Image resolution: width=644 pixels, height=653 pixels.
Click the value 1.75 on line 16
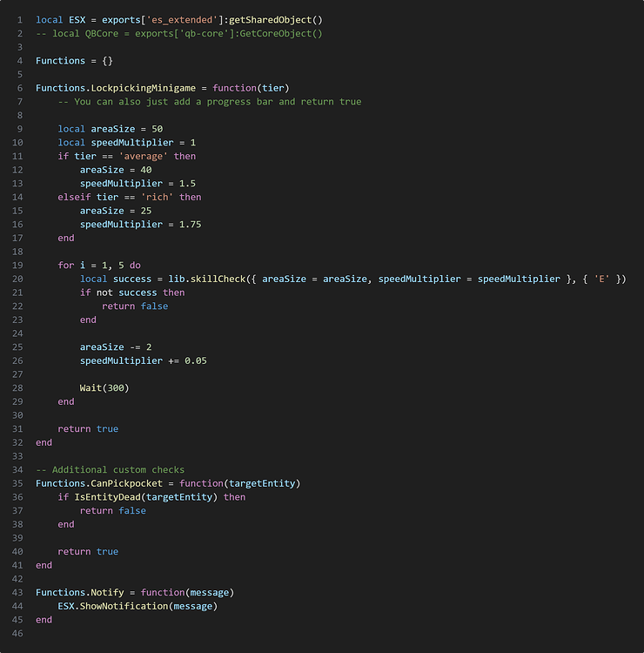191,225
